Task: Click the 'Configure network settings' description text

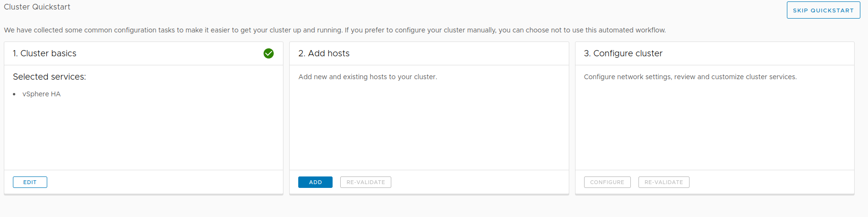Action: (690, 77)
